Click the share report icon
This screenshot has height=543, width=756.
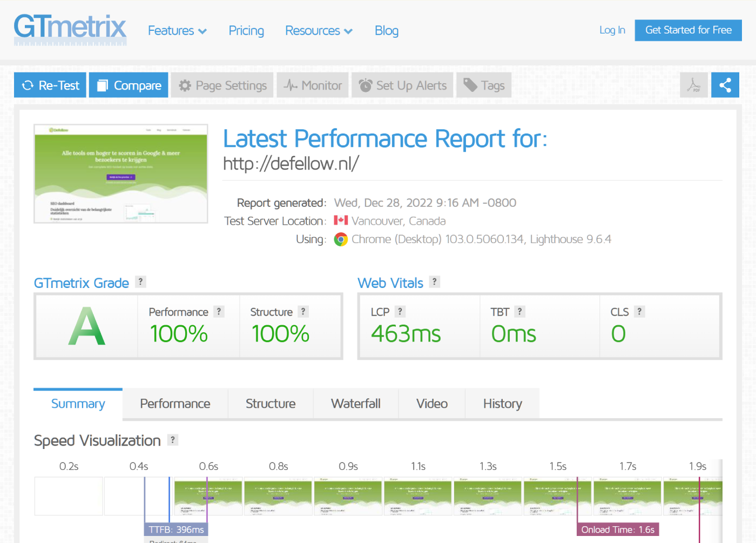coord(725,85)
